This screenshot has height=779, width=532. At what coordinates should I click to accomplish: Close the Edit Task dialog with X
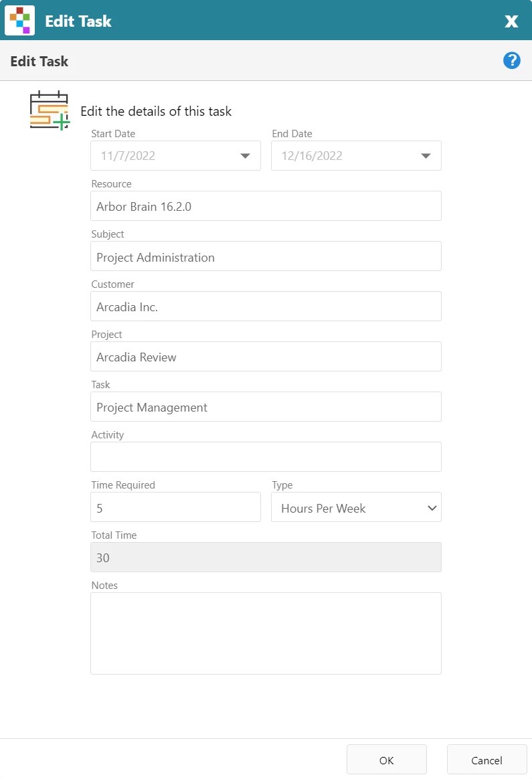[511, 21]
